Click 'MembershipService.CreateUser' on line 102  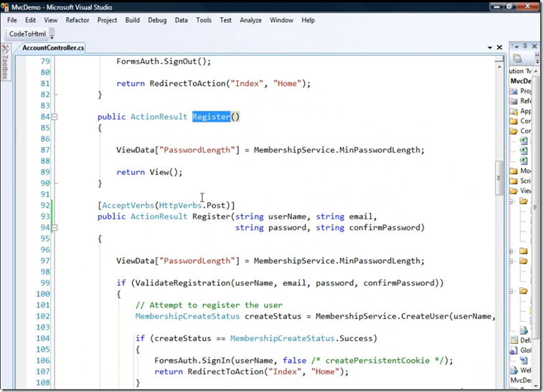382,316
